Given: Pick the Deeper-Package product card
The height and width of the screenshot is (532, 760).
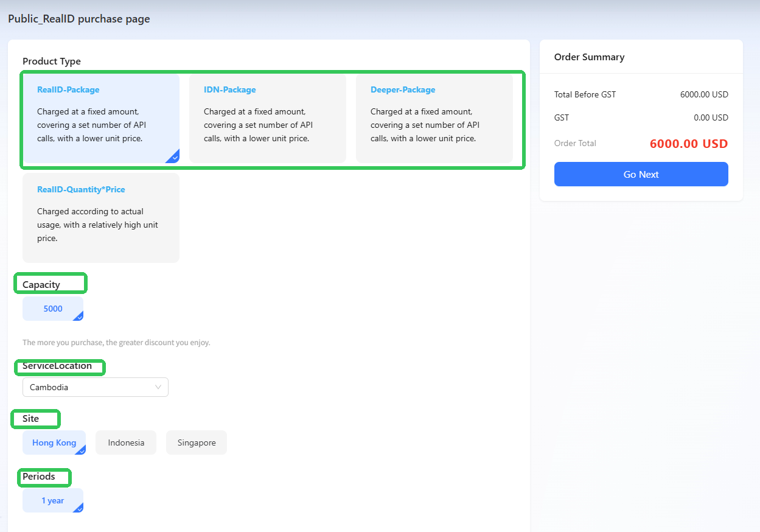Looking at the screenshot, I should click(x=434, y=119).
